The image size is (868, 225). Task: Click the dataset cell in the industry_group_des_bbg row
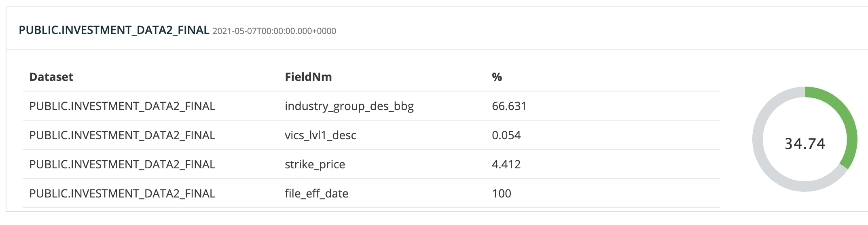tap(122, 106)
